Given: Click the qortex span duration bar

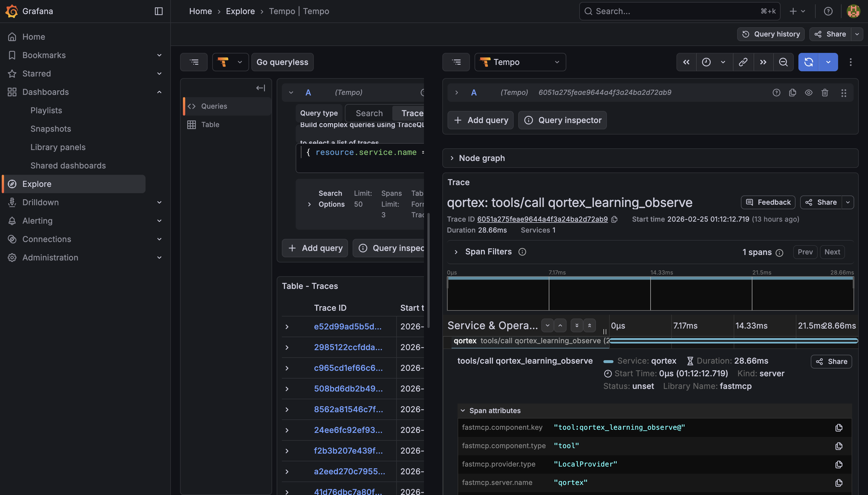Looking at the screenshot, I should (733, 341).
